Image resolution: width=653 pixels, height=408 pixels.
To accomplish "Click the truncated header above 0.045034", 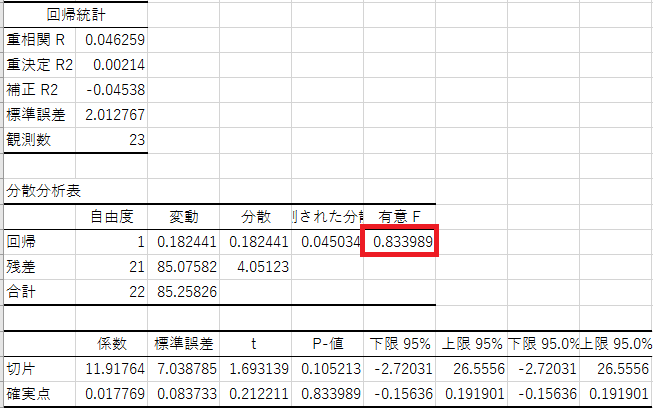I will 328,217.
